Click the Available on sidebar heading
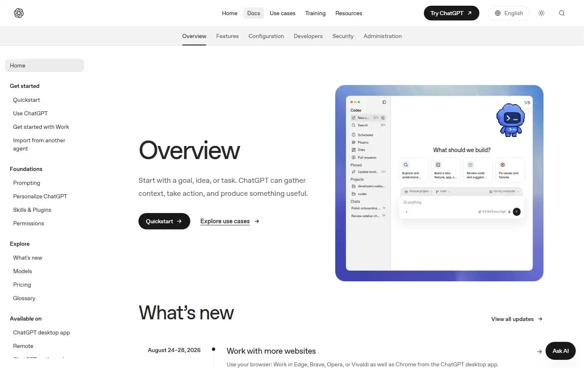The height and width of the screenshot is (368, 588). (26, 319)
